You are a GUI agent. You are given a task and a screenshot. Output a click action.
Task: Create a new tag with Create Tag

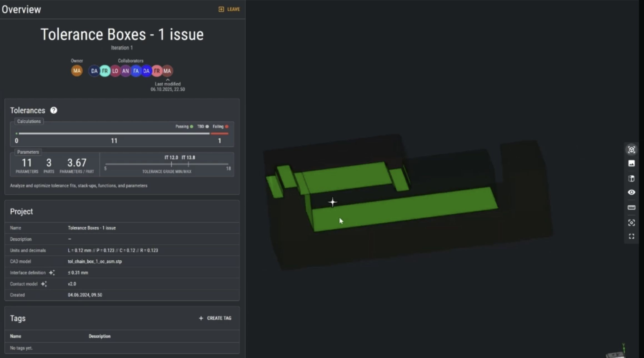pos(215,318)
